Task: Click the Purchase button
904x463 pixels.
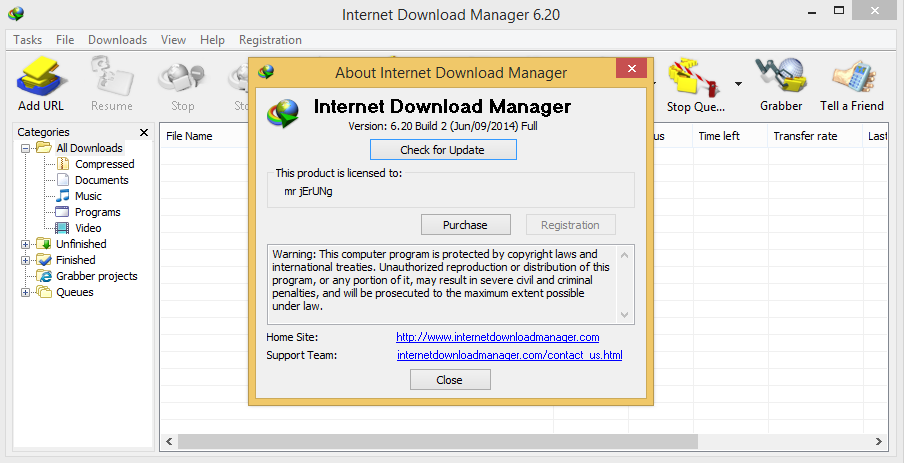Action: tap(465, 225)
